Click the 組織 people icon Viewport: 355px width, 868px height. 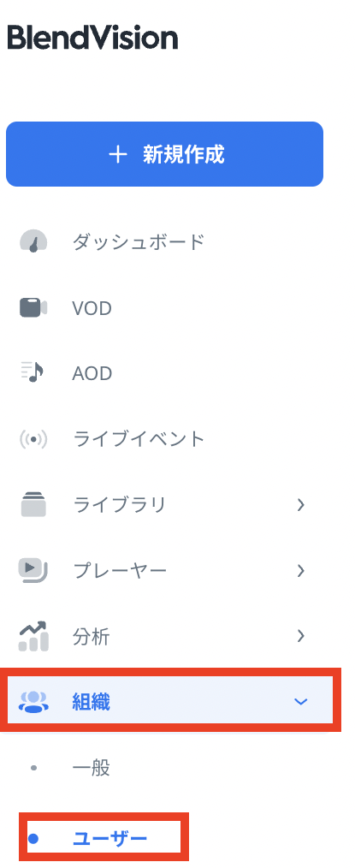(33, 702)
